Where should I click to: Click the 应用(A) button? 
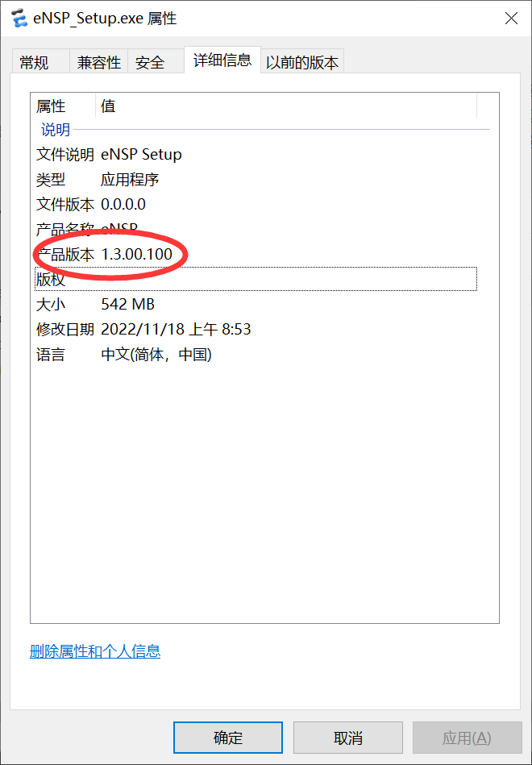467,738
